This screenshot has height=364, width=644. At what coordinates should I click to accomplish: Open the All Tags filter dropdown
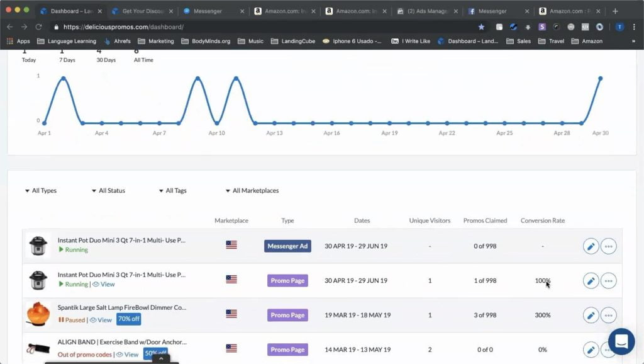[x=172, y=190]
